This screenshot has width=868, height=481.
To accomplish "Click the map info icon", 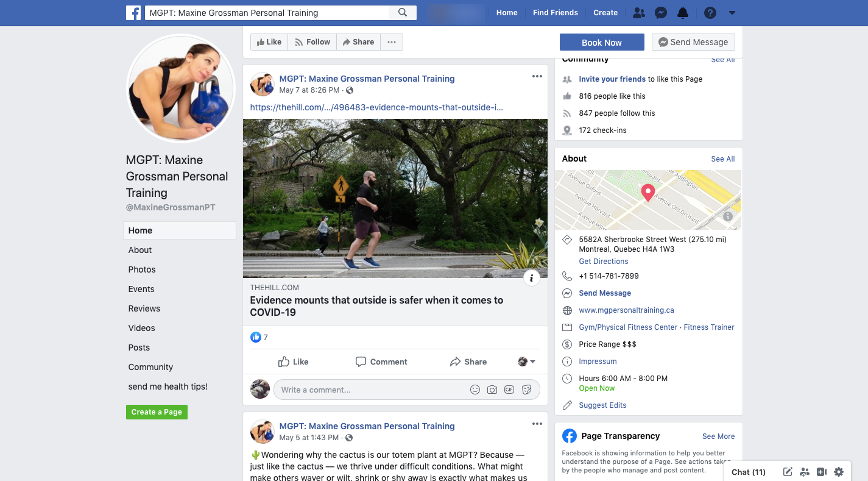I will click(727, 216).
